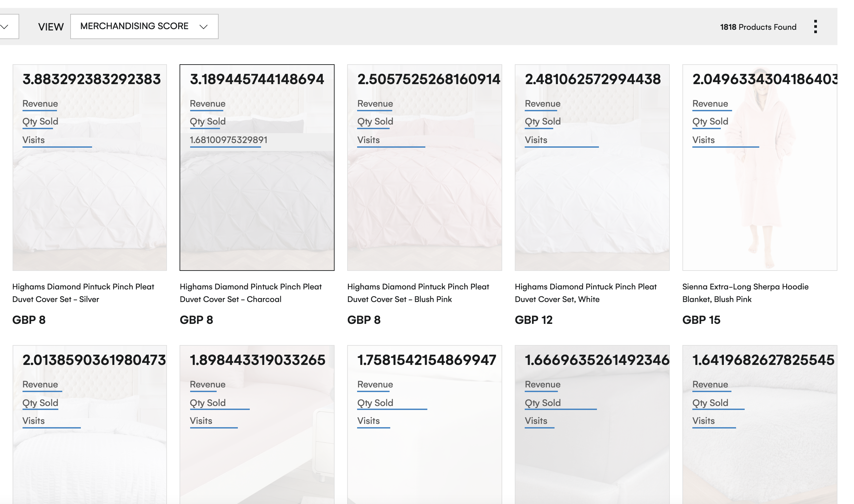Click Visits metric on Blush Pink duvet card

[369, 140]
